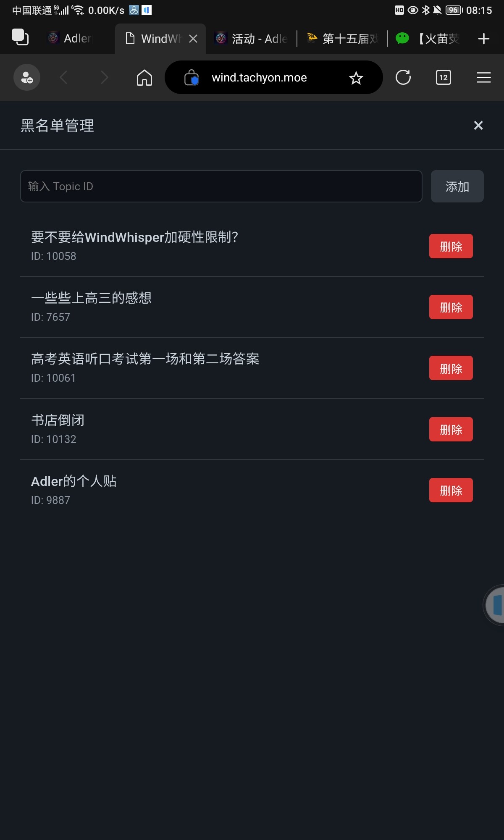Tap the profile add-user icon
Viewport: 504px width, 840px height.
(27, 78)
